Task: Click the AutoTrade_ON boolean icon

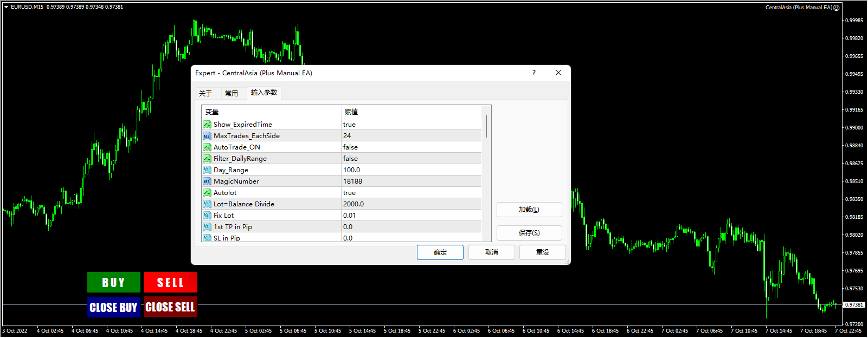Action: [207, 147]
